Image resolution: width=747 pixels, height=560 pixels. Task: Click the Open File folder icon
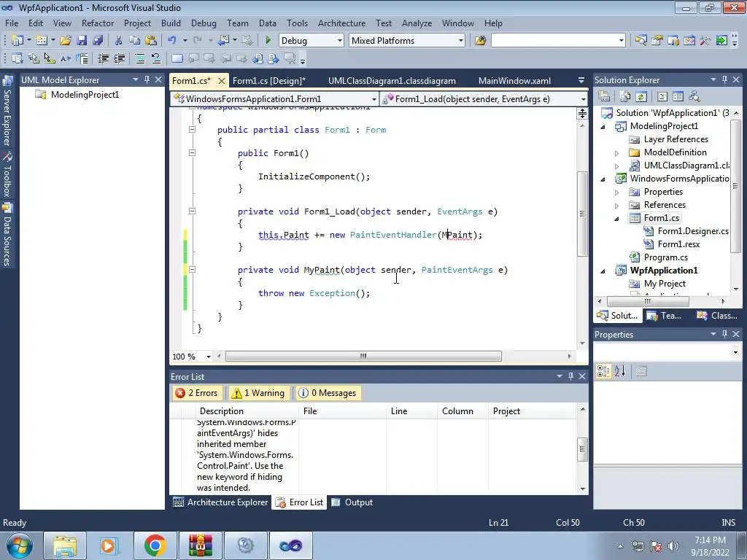[x=65, y=41]
